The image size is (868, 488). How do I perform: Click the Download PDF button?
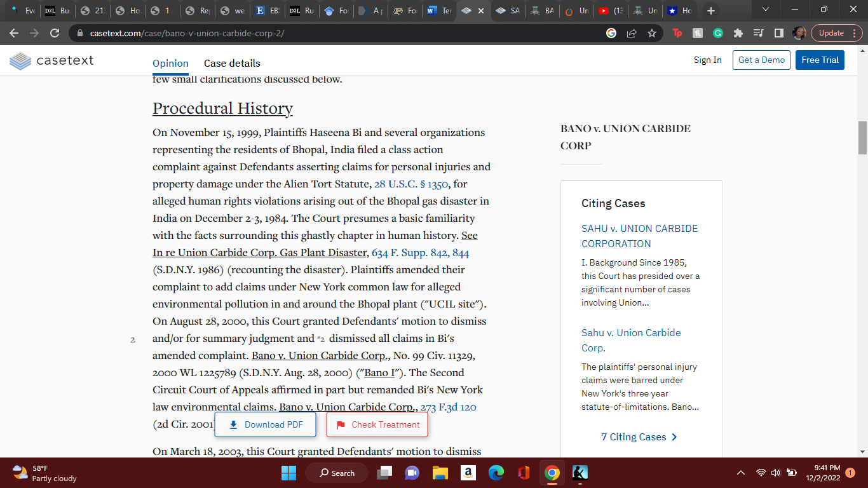click(265, 424)
